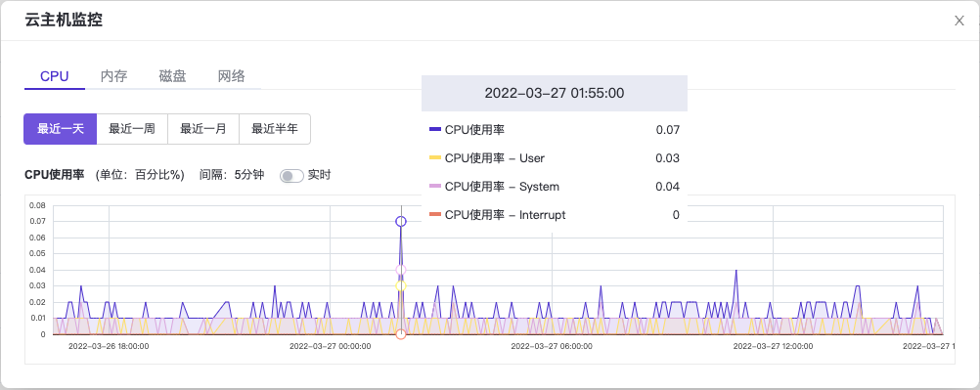Open the 内存 tab
Image resolution: width=980 pixels, height=390 pixels.
pyautogui.click(x=113, y=77)
